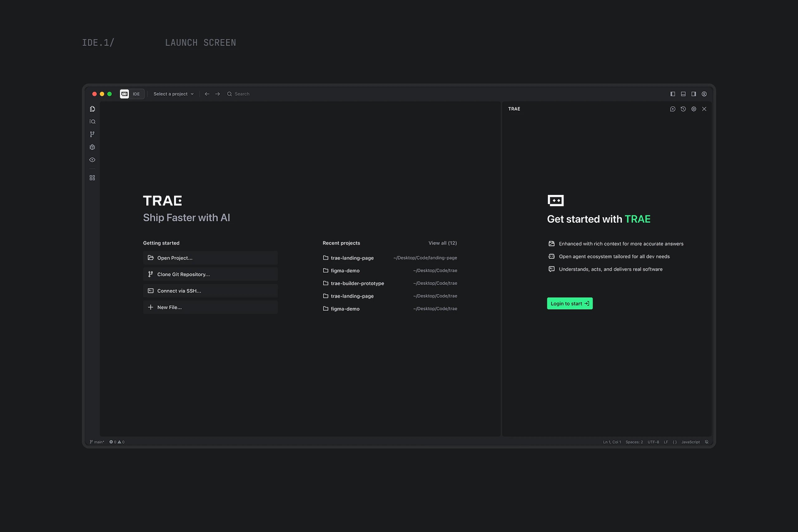Open the search panel icon in activity bar
The height and width of the screenshot is (532, 798).
(92, 122)
